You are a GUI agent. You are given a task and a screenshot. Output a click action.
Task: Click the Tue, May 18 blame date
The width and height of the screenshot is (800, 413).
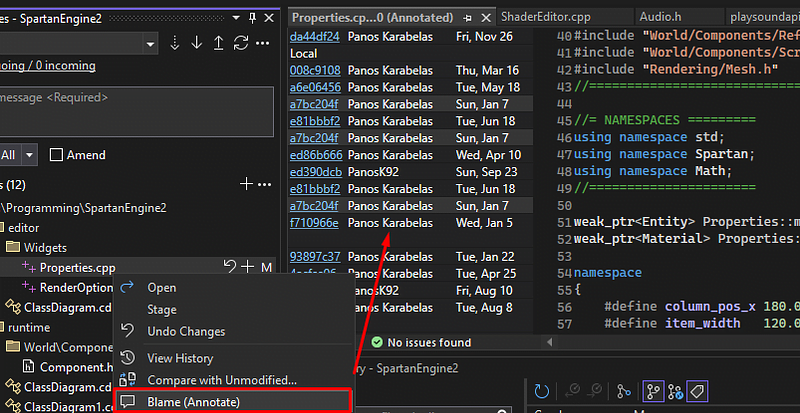click(488, 87)
